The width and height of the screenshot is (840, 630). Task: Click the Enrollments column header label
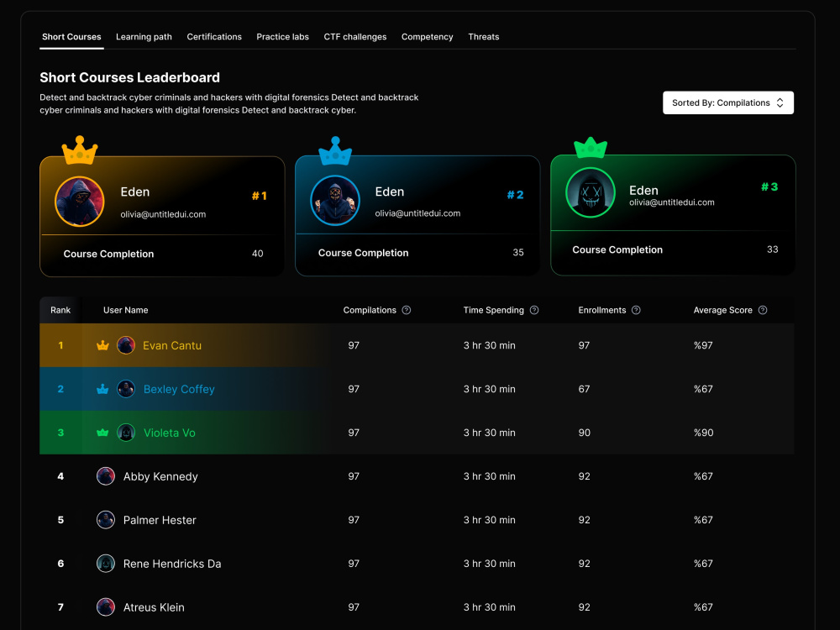coord(602,310)
